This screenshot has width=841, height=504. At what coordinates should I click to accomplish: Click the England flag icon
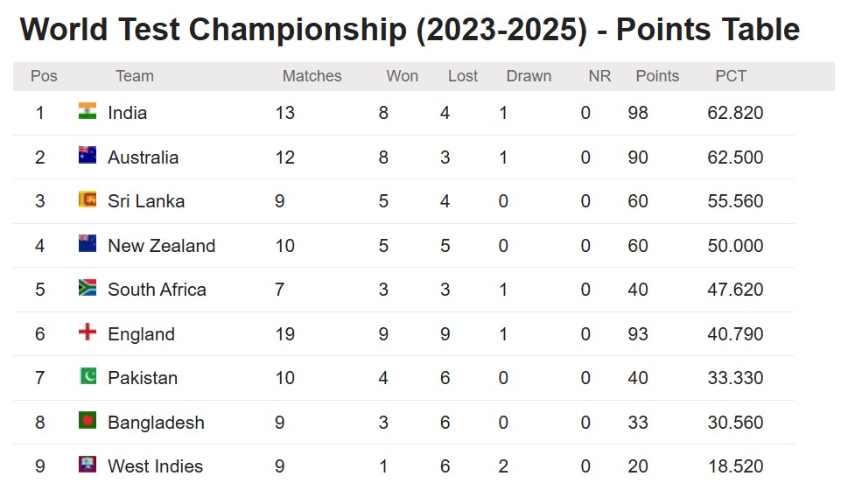point(88,332)
